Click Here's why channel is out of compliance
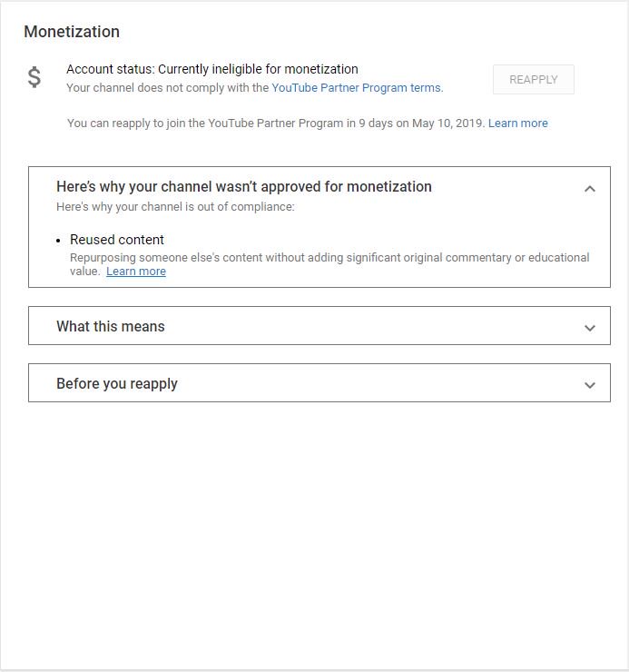629x672 pixels. [x=175, y=207]
